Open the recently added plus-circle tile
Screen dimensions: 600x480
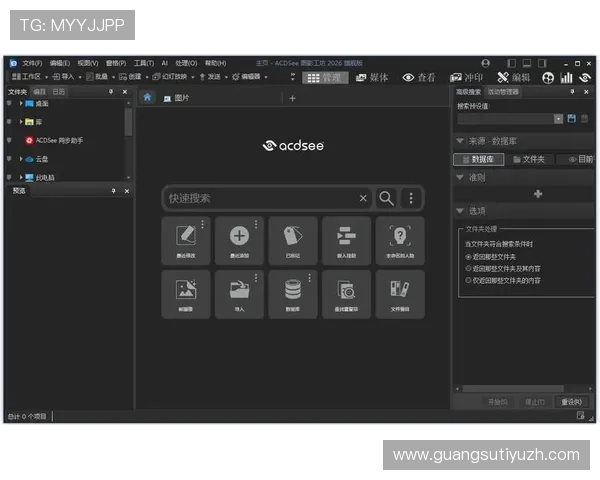239,241
